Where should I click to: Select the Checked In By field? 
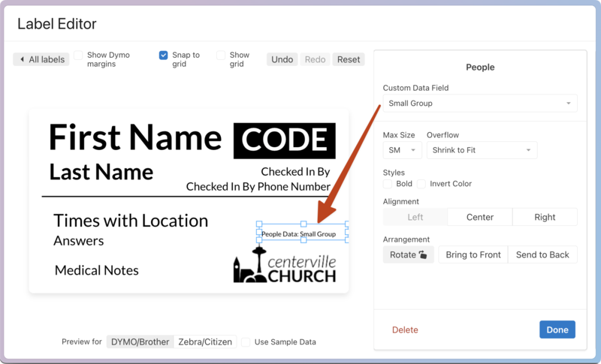[x=295, y=171]
